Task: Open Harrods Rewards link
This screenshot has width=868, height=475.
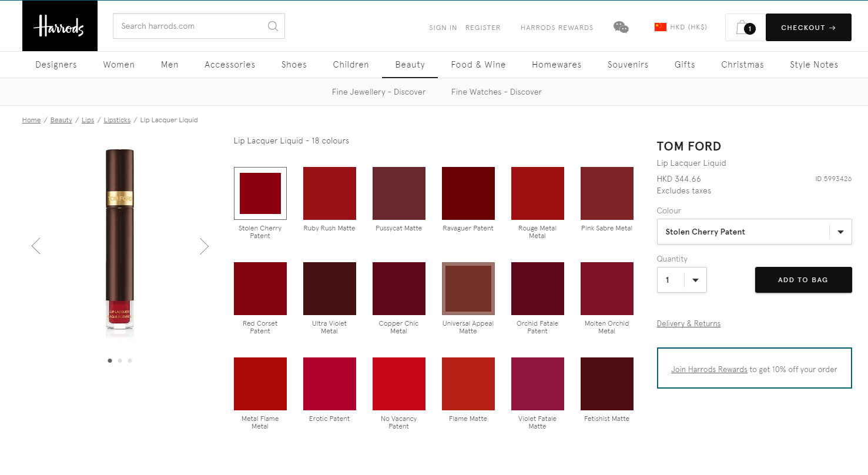Action: pyautogui.click(x=557, y=28)
